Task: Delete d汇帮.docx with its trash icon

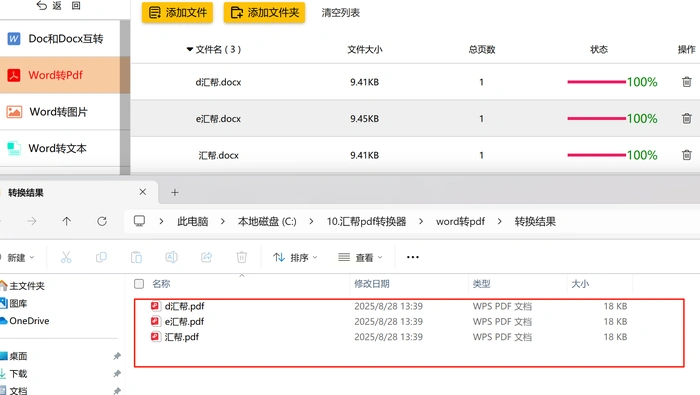Action: 687,82
